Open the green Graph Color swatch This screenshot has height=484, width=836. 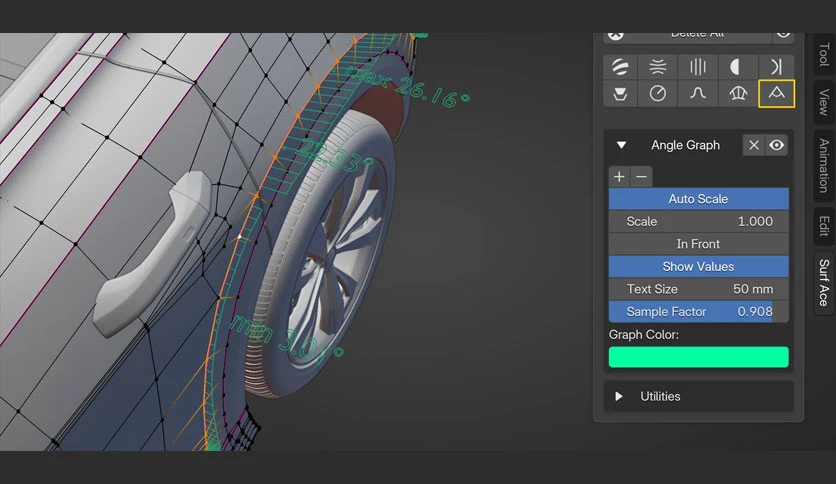pyautogui.click(x=698, y=357)
